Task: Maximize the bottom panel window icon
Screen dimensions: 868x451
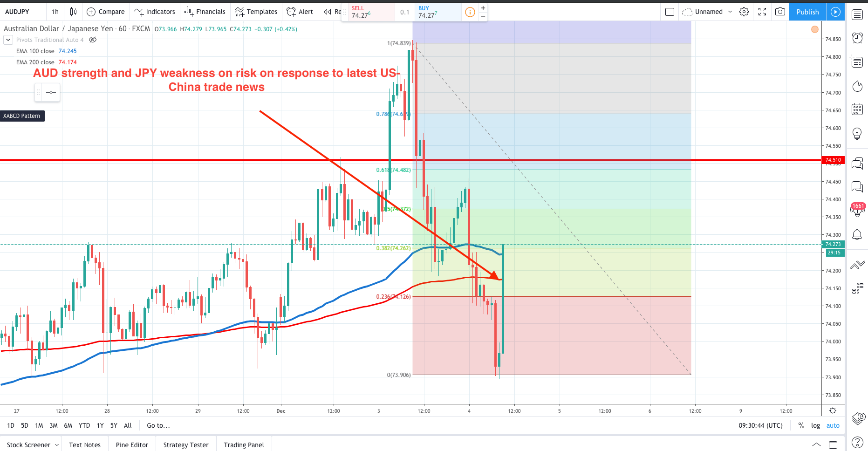Action: [x=833, y=444]
